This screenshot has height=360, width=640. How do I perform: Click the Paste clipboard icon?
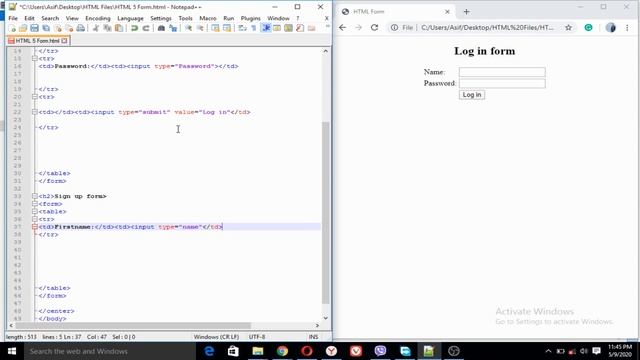(x=119, y=28)
